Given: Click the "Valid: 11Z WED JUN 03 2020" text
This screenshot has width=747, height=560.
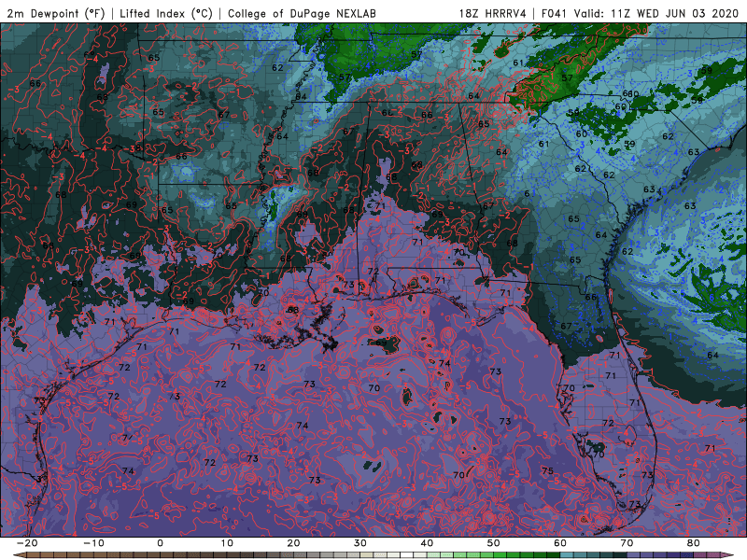Looking at the screenshot, I should coord(658,13).
